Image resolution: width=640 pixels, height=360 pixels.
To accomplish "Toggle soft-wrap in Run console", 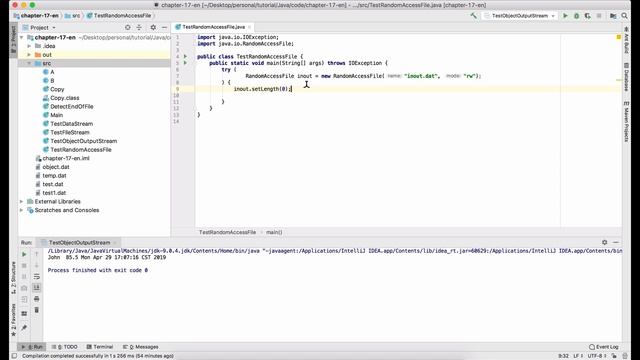I will click(x=36, y=277).
